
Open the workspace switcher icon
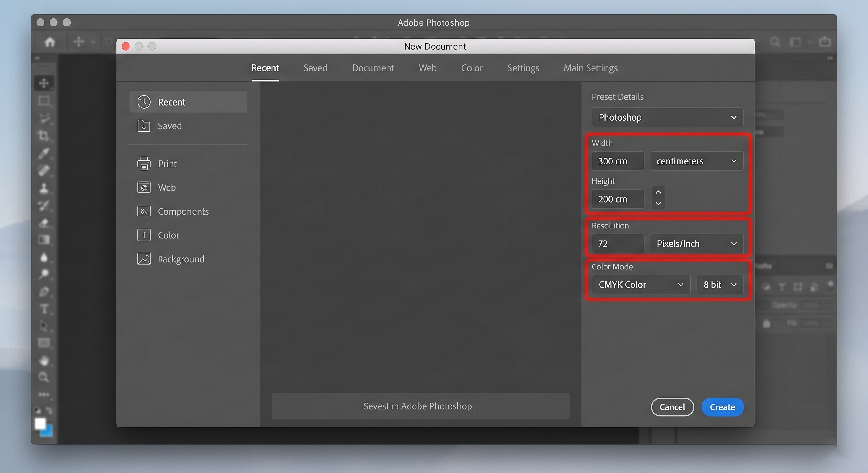(x=796, y=42)
